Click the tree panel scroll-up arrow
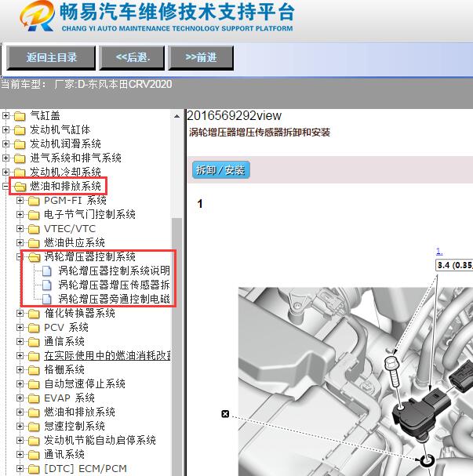This screenshot has width=473, height=476. (176, 116)
